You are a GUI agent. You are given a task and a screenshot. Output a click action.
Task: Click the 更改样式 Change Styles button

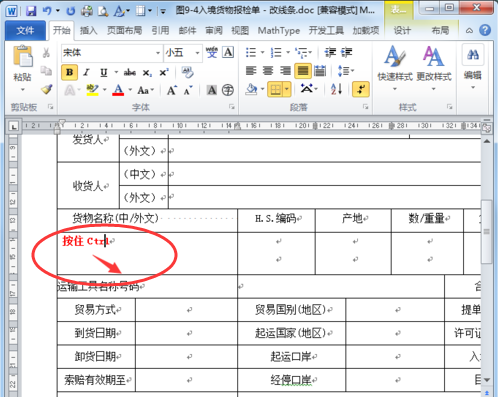[x=434, y=68]
